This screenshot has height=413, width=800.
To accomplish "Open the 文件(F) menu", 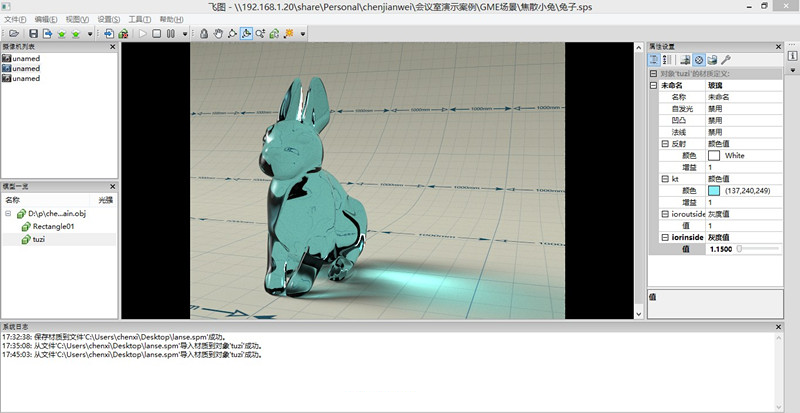I will [x=15, y=19].
